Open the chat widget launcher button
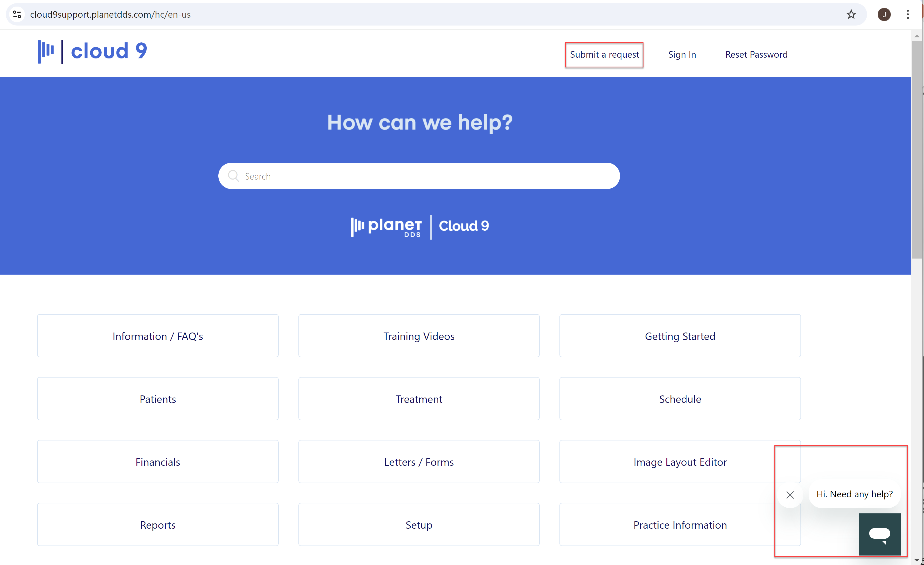Screen dimensions: 924x565 [x=879, y=534]
